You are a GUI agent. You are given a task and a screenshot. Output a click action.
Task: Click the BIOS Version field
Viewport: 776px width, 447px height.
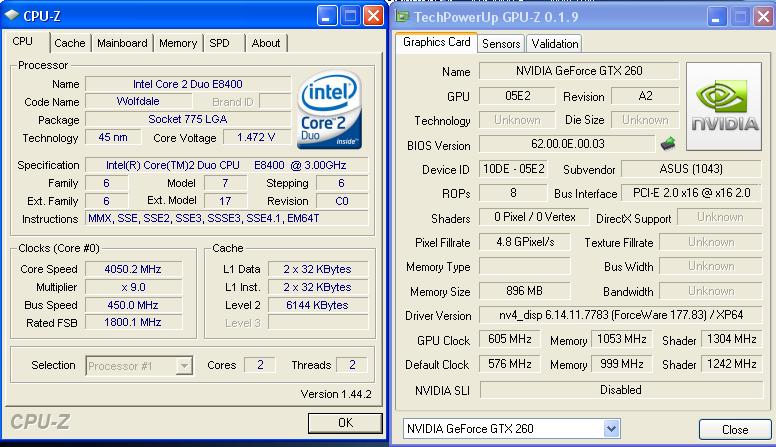click(x=568, y=144)
